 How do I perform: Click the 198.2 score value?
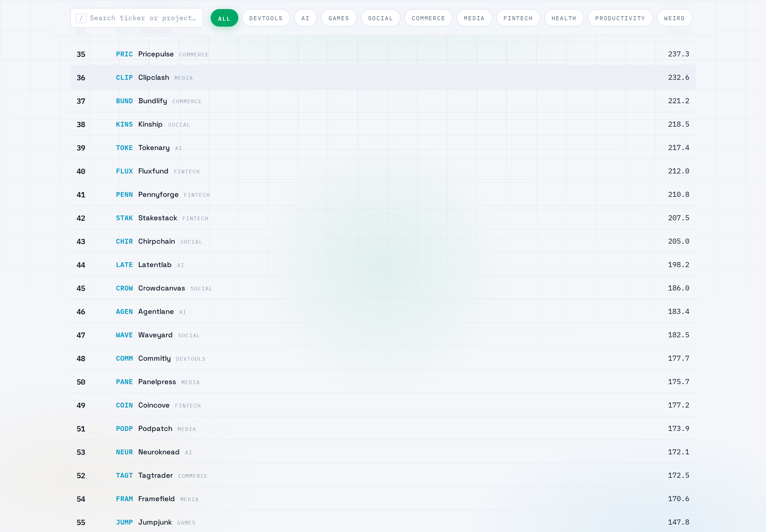pos(678,265)
